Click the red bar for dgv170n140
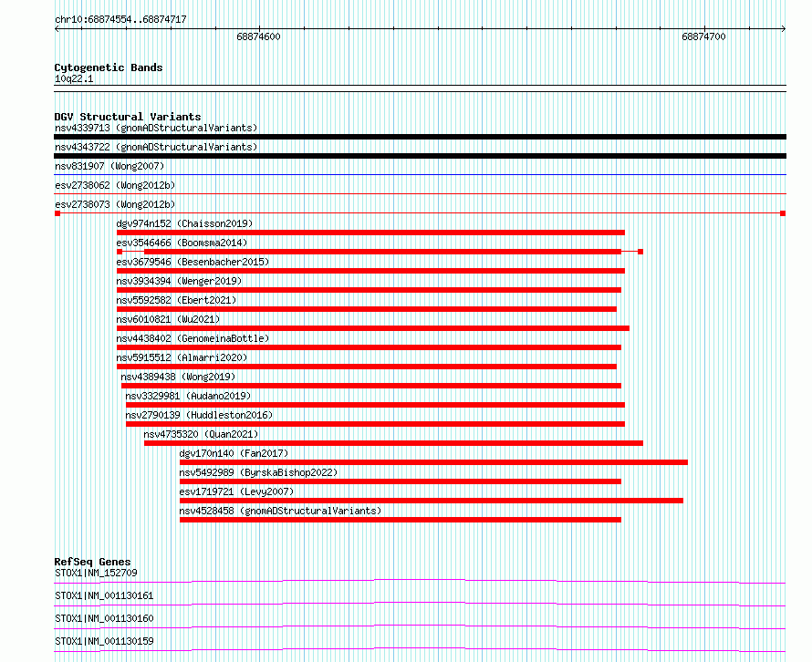Viewport: 812px width, 662px height. point(433,462)
